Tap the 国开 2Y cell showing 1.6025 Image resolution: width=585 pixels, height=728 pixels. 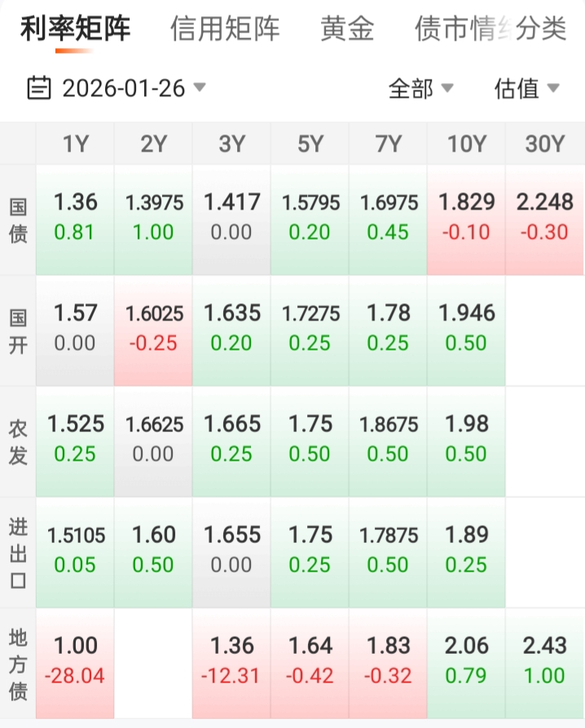[153, 329]
